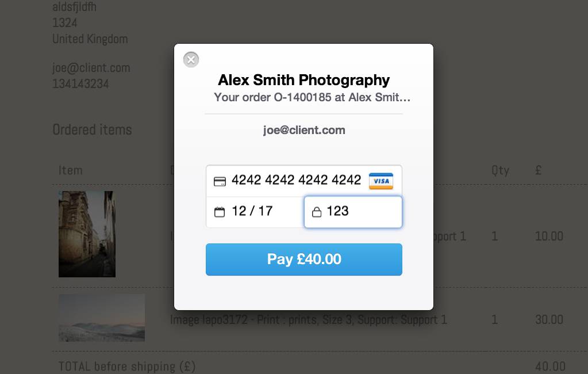This screenshot has width=588, height=374.
Task: Click the calendar icon beside expiry date
Action: [220, 212]
